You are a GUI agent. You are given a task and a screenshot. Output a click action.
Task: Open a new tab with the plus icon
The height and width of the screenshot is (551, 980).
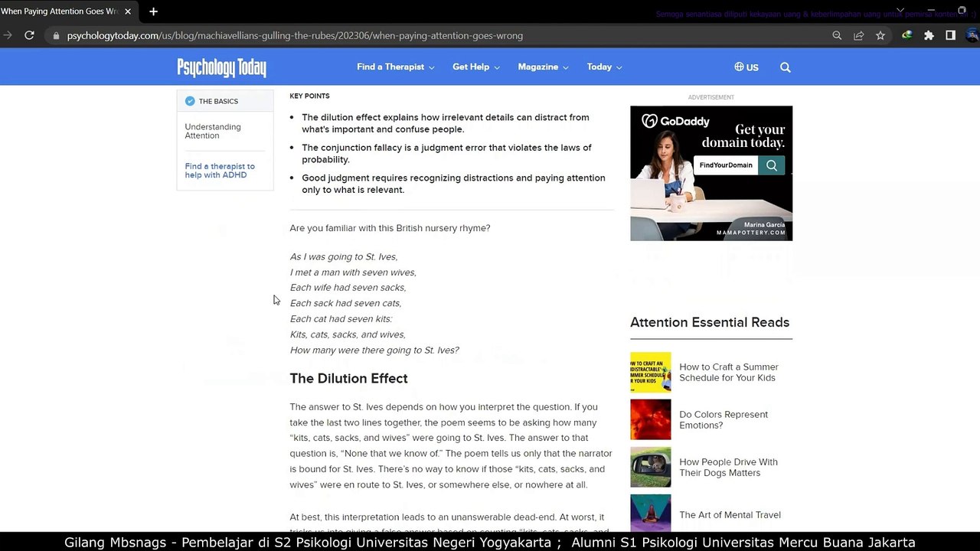pos(153,11)
